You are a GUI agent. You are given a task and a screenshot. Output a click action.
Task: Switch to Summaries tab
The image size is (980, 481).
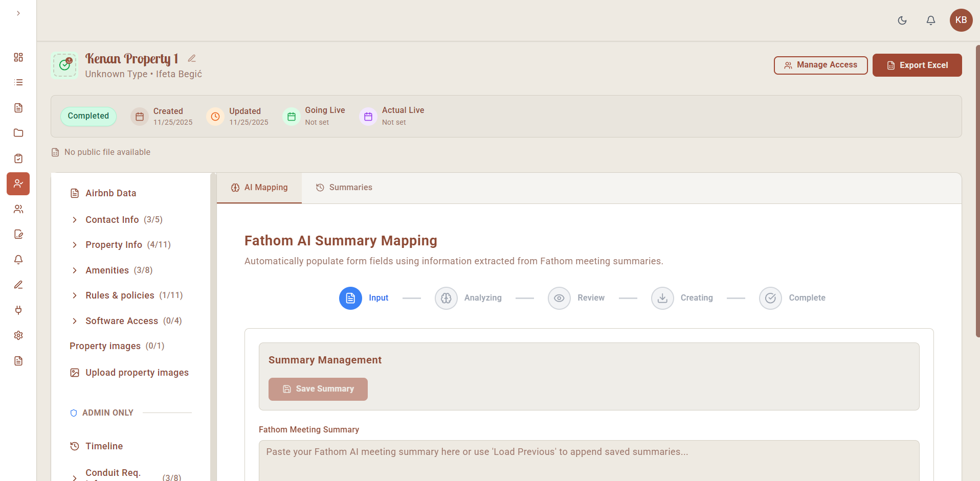[344, 188]
